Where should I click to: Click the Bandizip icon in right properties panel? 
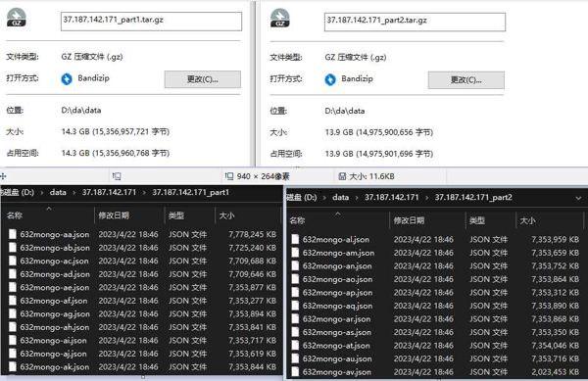pyautogui.click(x=330, y=79)
